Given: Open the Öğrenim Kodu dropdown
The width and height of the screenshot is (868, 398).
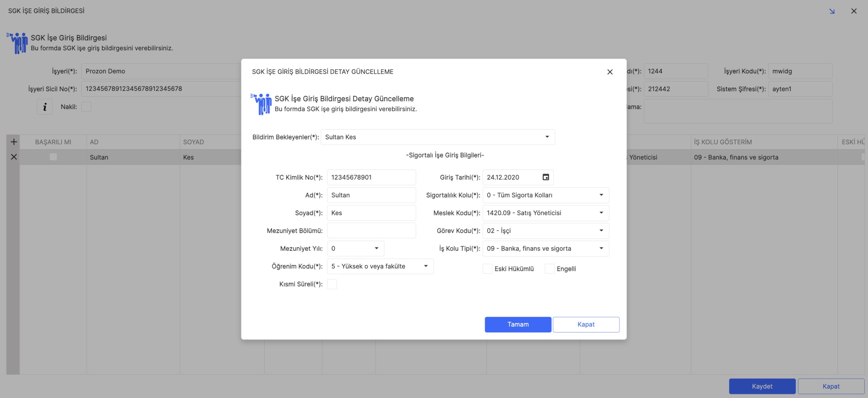Looking at the screenshot, I should tap(426, 266).
